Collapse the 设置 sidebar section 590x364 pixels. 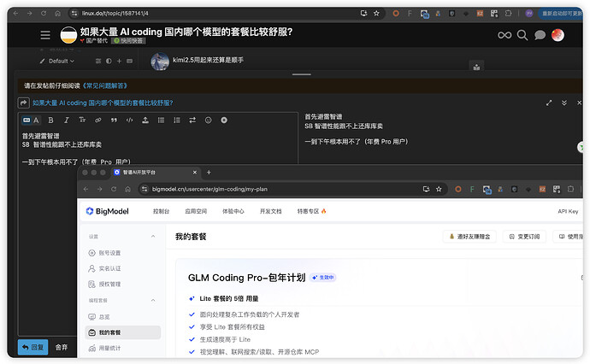[153, 237]
